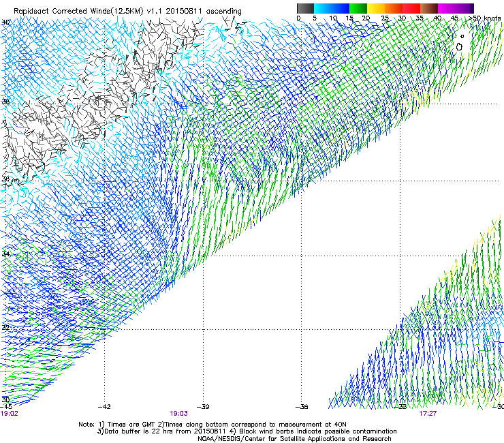The image size is (504, 443).
Task: Click the cyan 5-10 knots legend swatch
Action: point(323,8)
